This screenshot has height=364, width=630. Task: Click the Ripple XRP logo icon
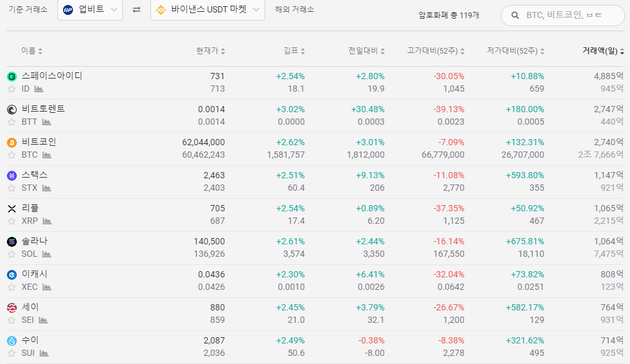[x=12, y=208]
